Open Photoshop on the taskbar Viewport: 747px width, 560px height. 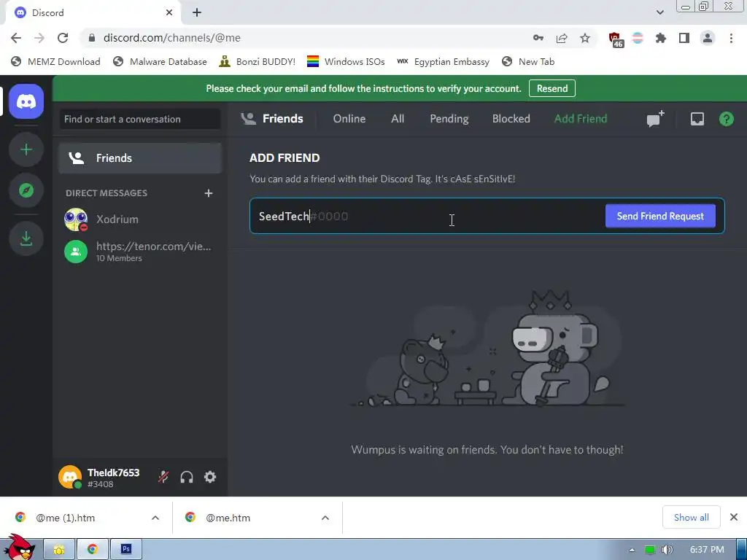click(x=125, y=550)
